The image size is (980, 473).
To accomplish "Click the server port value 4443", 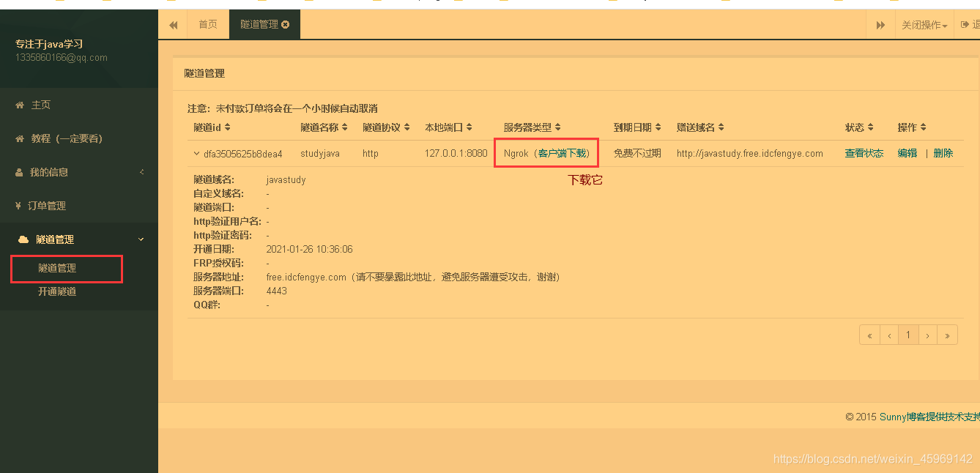I will point(277,291).
